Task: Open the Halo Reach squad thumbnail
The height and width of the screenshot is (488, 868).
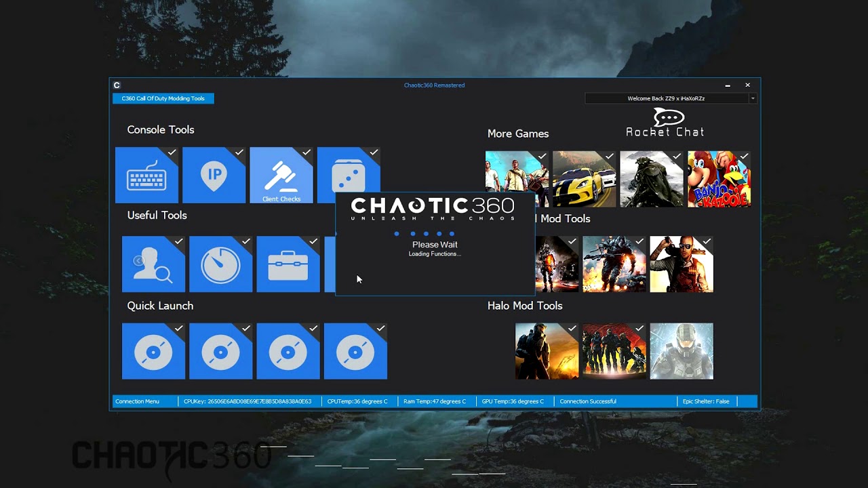Action: [614, 351]
